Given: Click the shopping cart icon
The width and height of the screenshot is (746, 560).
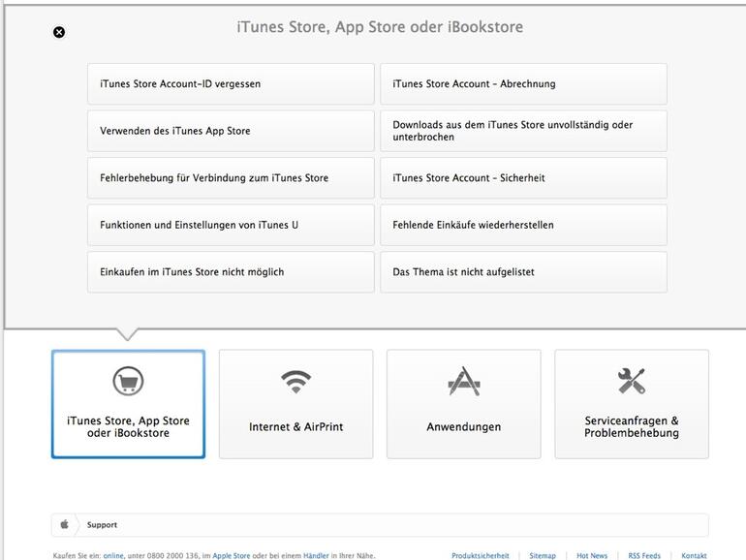Looking at the screenshot, I should pos(128,381).
